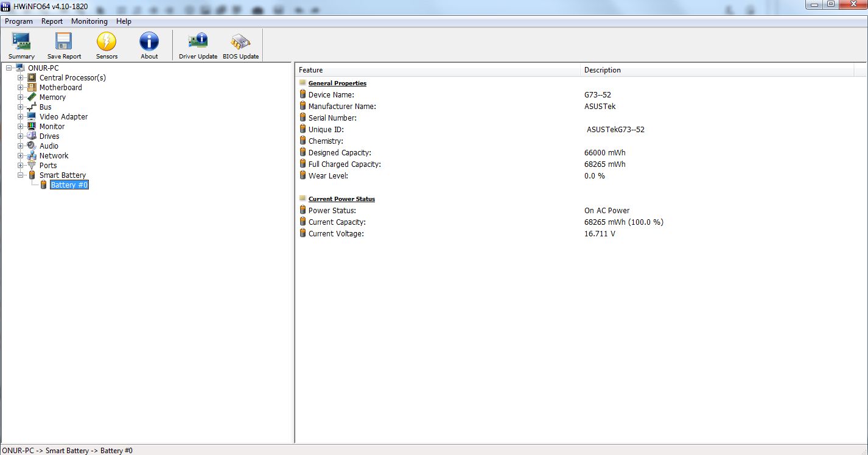Click battery icon beside Power Status
The width and height of the screenshot is (868, 455).
click(x=303, y=210)
